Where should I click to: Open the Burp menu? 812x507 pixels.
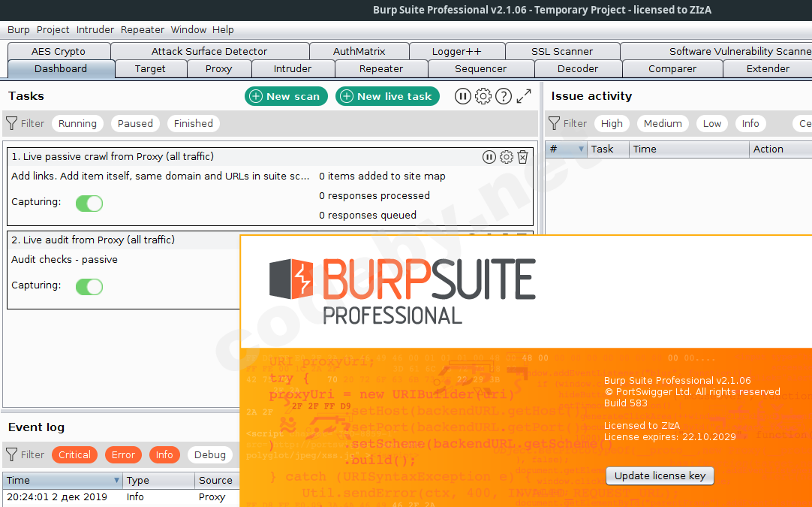click(x=19, y=29)
